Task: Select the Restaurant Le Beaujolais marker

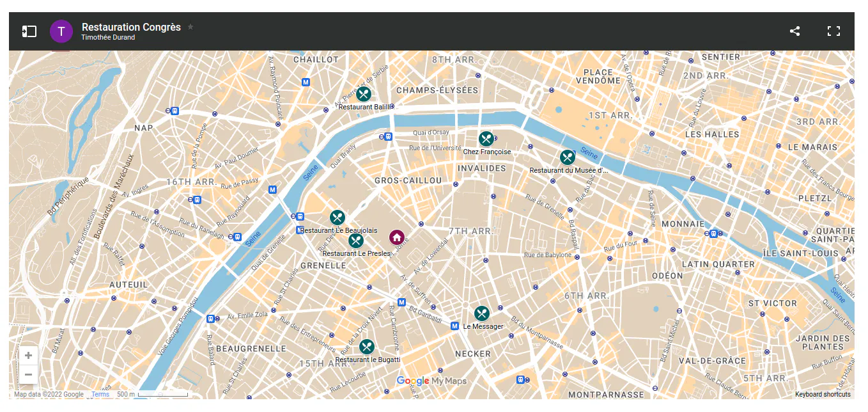Action: pyautogui.click(x=337, y=218)
